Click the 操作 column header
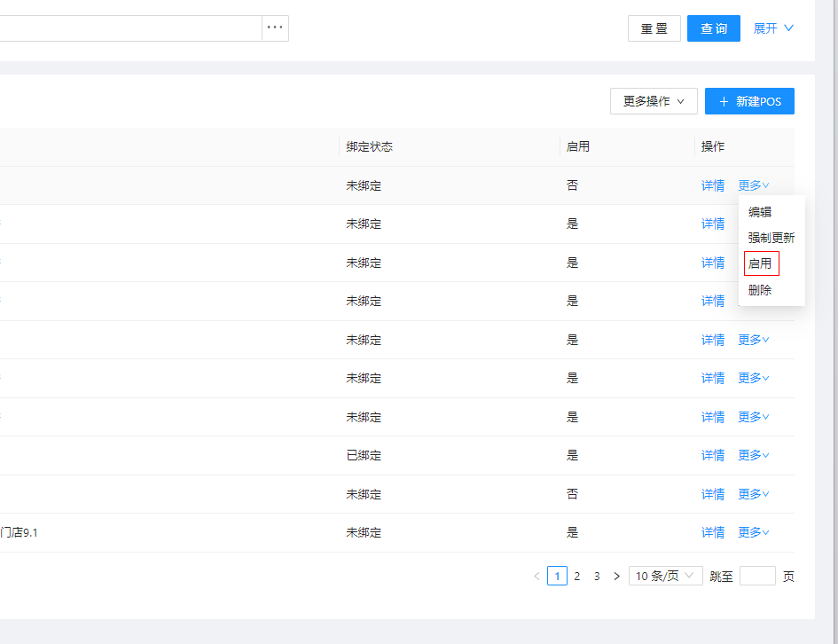This screenshot has height=644, width=838. [713, 146]
